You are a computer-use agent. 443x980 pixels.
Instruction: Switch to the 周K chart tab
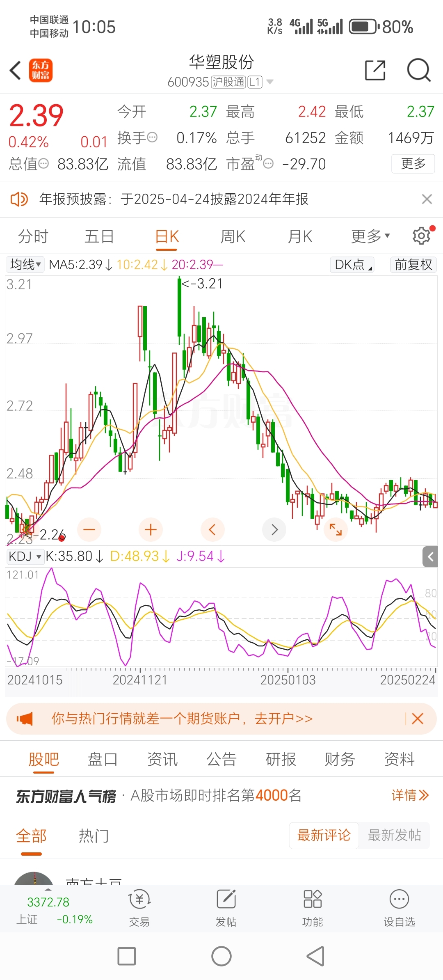point(233,236)
